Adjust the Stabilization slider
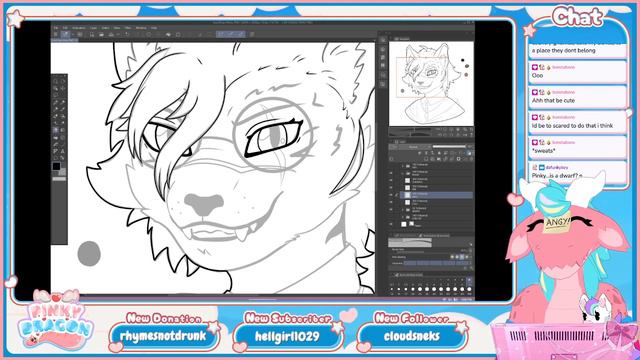The width and height of the screenshot is (640, 360). (436, 263)
